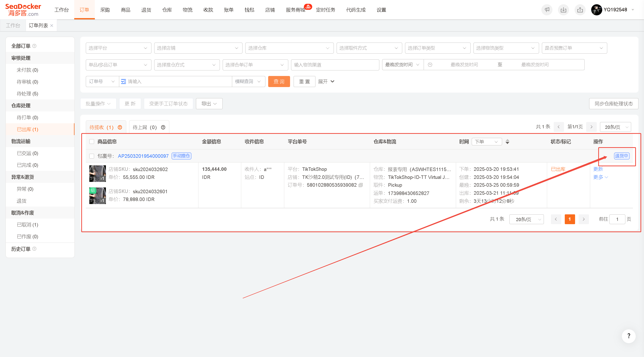Click help icon beside 历史订单
The image size is (644, 357).
(34, 249)
